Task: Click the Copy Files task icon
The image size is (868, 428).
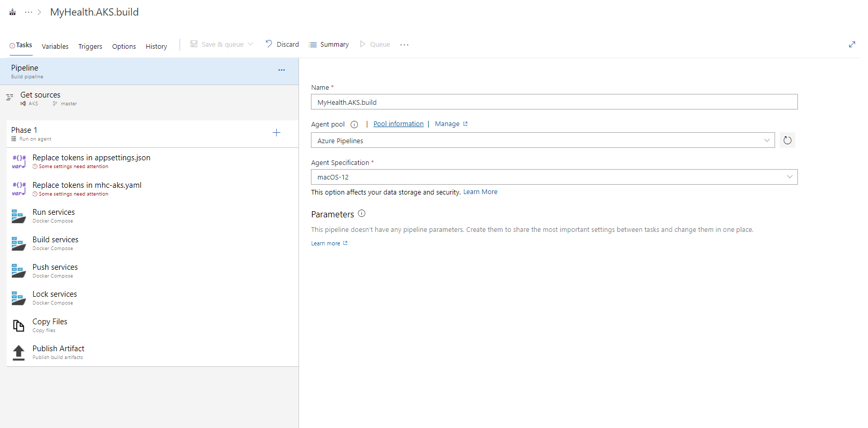Action: pos(19,325)
